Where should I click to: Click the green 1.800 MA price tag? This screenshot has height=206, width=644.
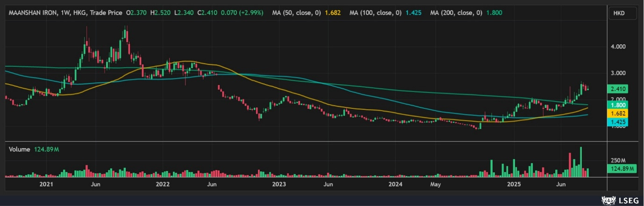618,105
